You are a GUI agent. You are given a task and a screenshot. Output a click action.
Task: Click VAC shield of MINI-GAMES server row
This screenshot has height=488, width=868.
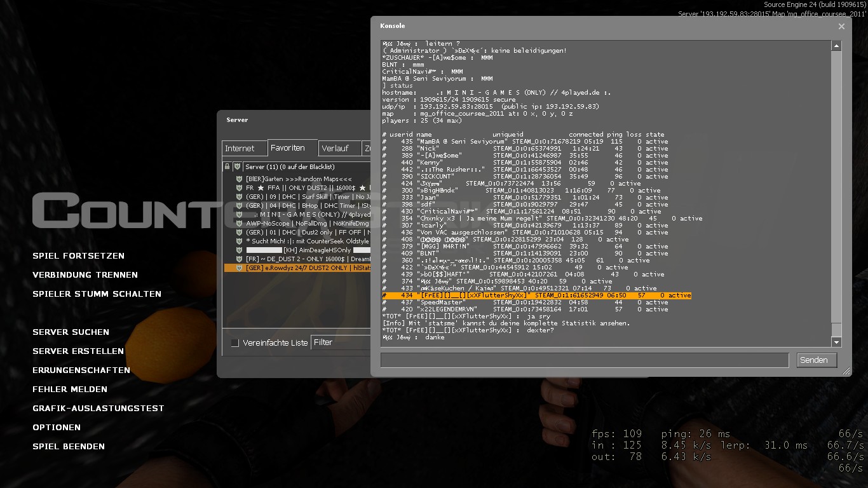(240, 215)
